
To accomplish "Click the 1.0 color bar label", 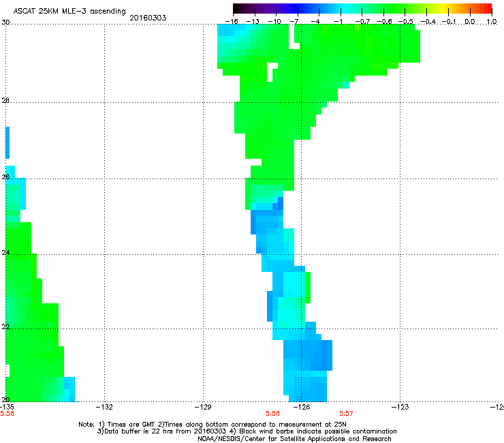I will coord(492,22).
